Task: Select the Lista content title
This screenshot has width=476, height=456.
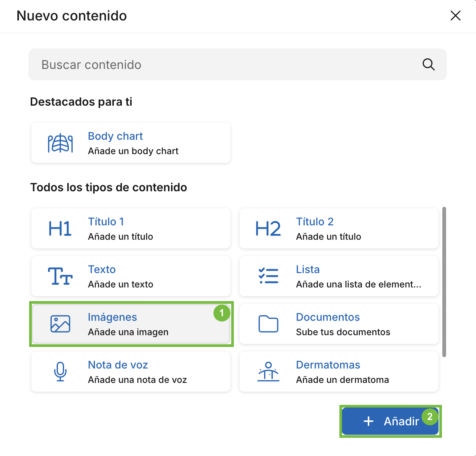Action: [x=308, y=269]
